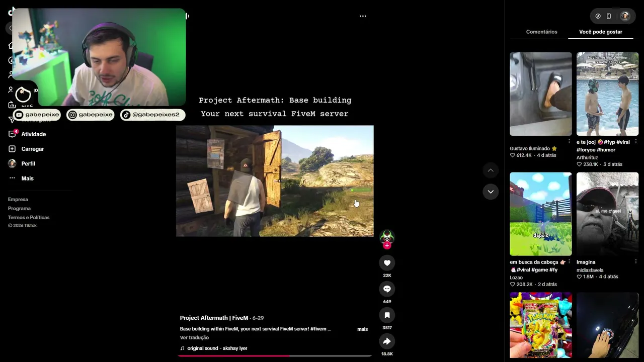The image size is (644, 362).
Task: Open the creator's biohazard avatar beside the video
Action: [387, 236]
